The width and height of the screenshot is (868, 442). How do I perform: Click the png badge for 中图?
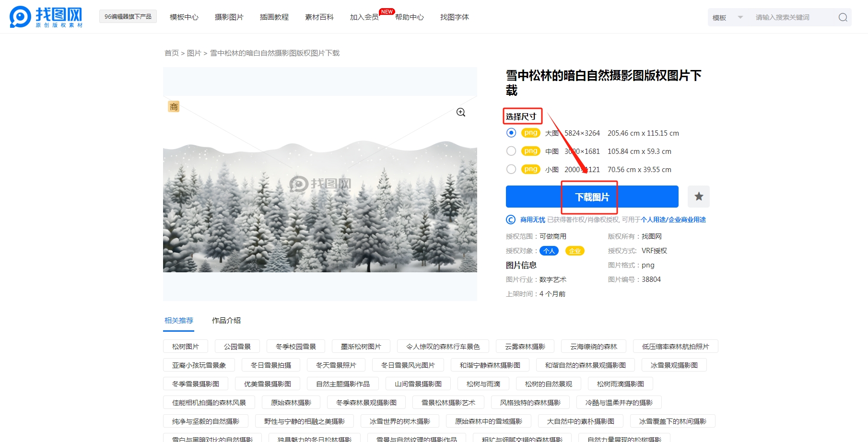coord(531,151)
